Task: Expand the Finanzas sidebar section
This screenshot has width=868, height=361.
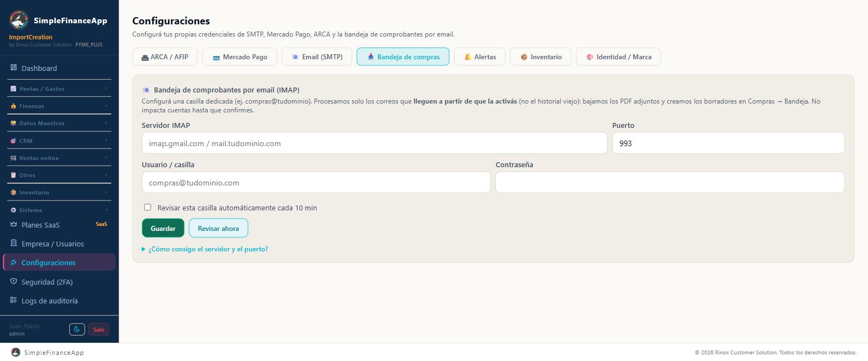Action: (x=59, y=106)
